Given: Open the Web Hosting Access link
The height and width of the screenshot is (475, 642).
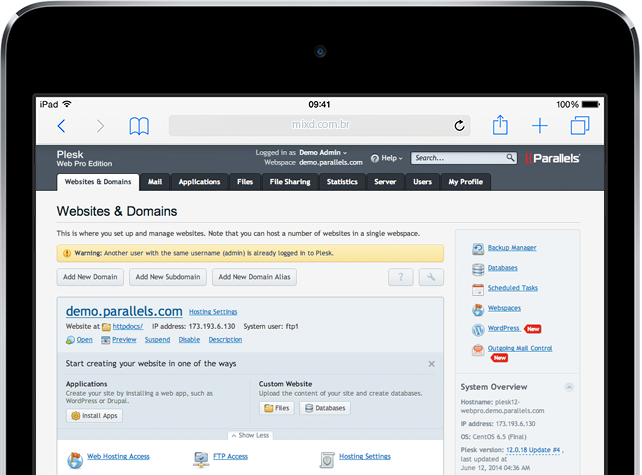Looking at the screenshot, I should coord(118,456).
